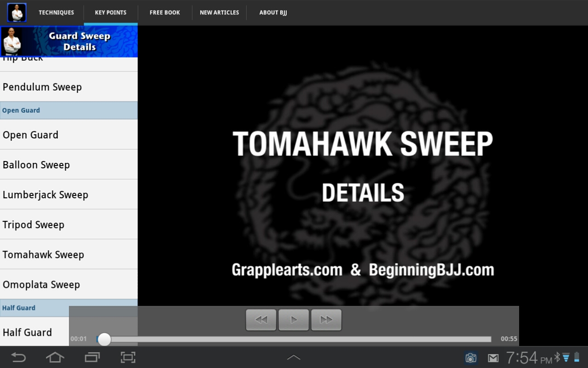Open the FREE BOOK tab

(164, 12)
